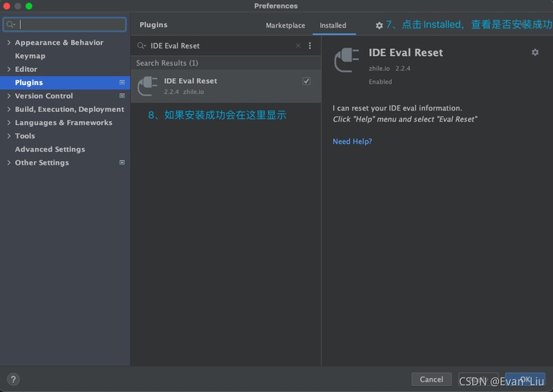Open plugin search options three-dot menu
The width and height of the screenshot is (553, 392).
[x=310, y=46]
